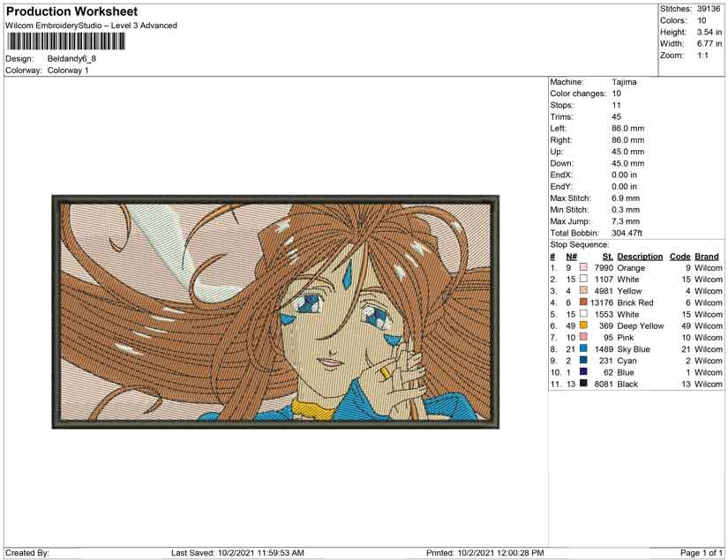
Task: Click the "Stops:" label
Action: 562,105
